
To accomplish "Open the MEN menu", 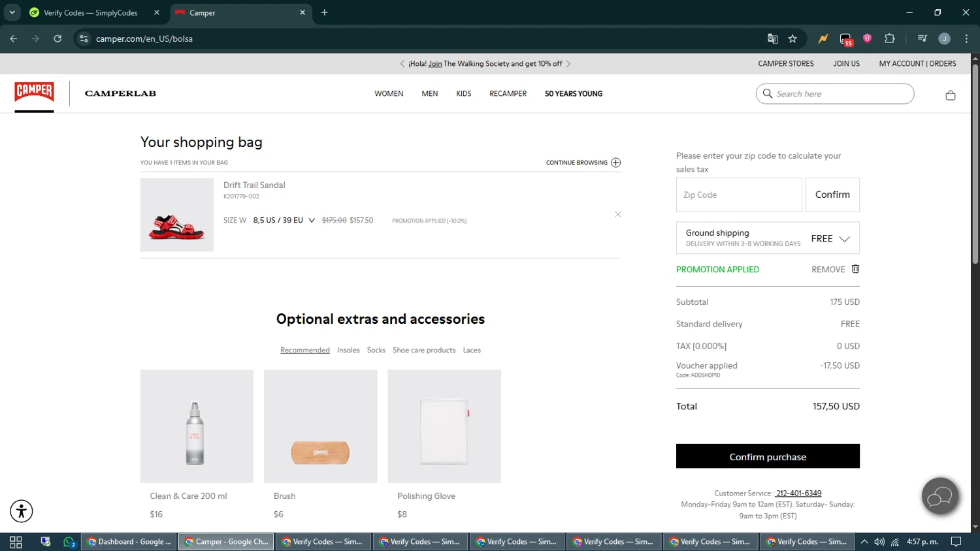I will [430, 93].
